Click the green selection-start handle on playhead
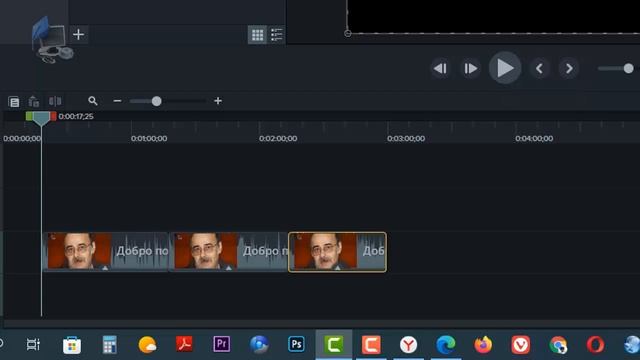This screenshot has width=640, height=360. 29,116
